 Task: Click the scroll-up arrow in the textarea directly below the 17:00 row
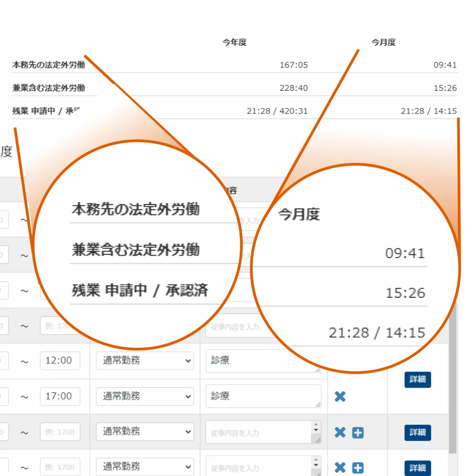pos(316,424)
